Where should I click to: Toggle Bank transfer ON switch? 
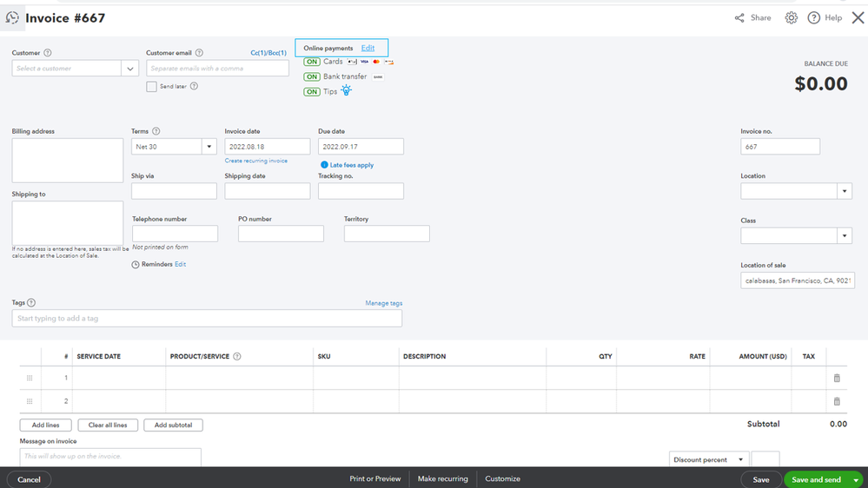tap(312, 77)
